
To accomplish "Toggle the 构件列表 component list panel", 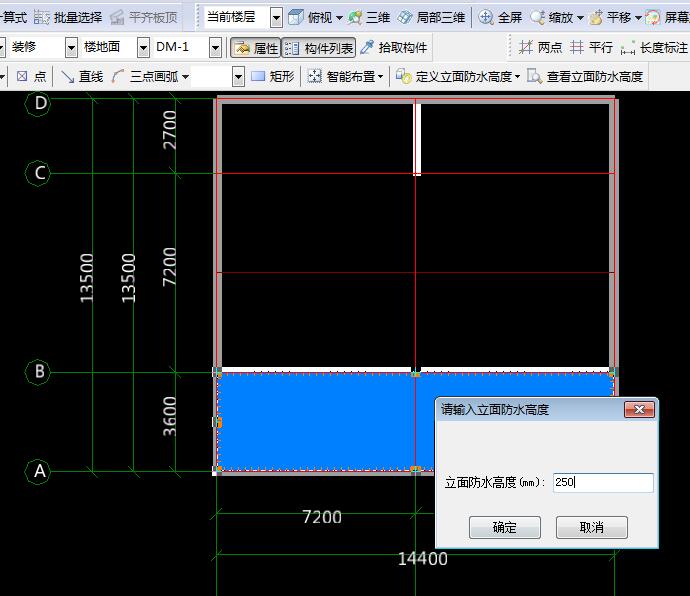I will [319, 48].
